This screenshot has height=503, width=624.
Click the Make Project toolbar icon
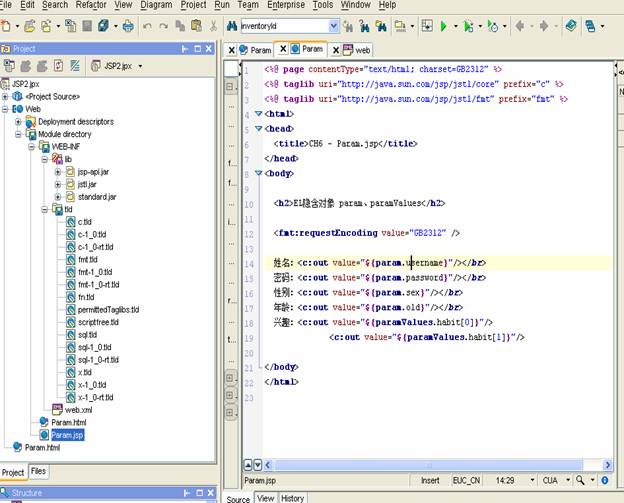(400, 26)
